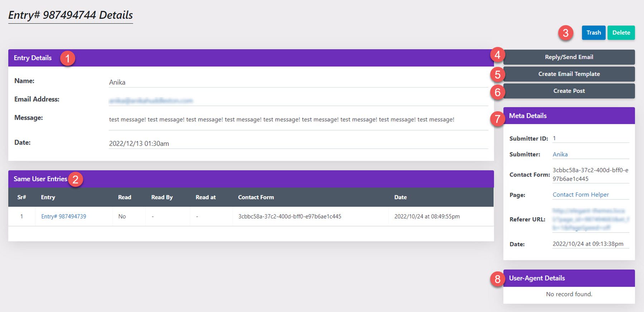
Task: Click the Email Address: label
Action: (37, 99)
